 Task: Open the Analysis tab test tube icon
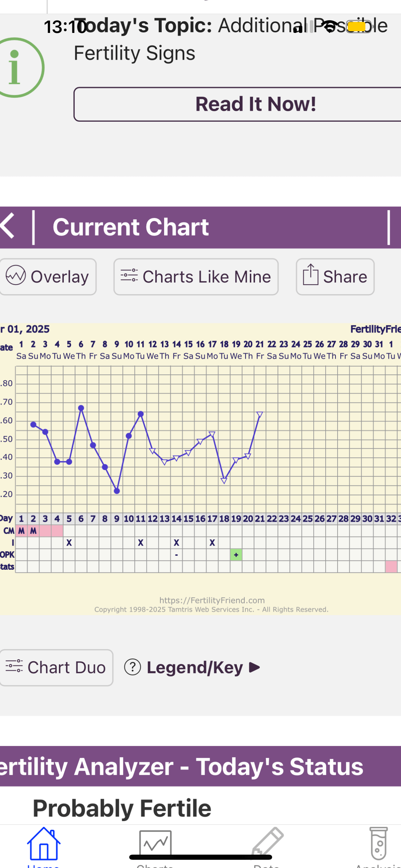pos(378,844)
